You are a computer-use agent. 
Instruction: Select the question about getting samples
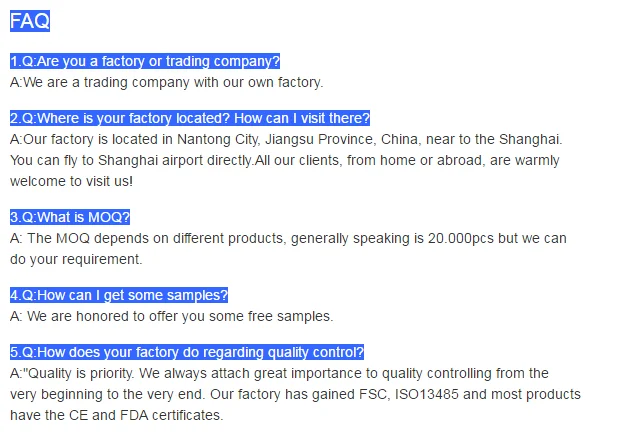(119, 295)
